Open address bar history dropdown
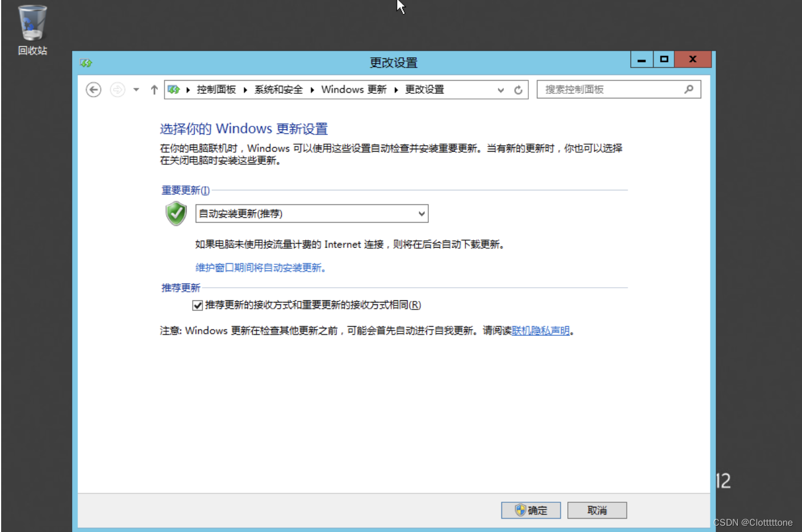The width and height of the screenshot is (802, 532). coord(501,90)
